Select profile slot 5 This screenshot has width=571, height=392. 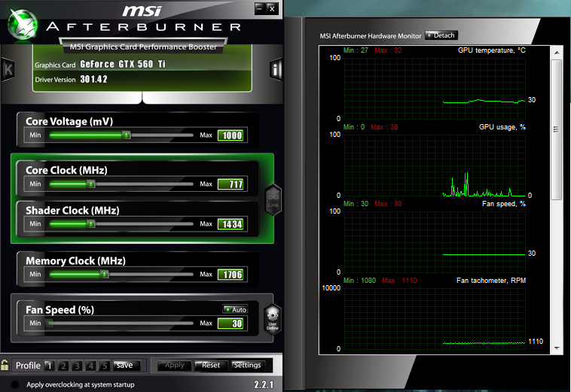tap(105, 366)
